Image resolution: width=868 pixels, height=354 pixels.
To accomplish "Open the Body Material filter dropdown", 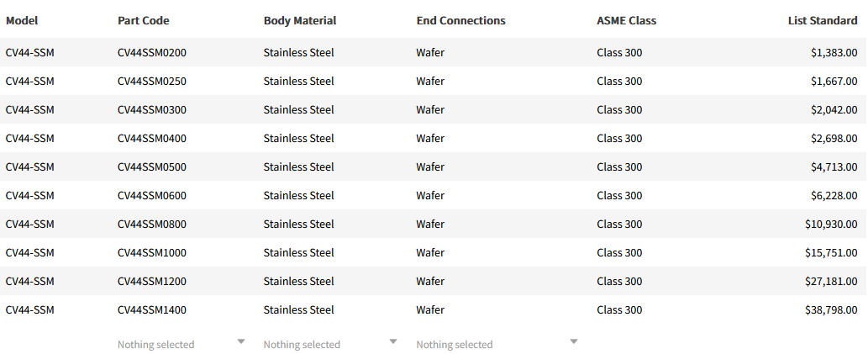I will click(x=329, y=344).
